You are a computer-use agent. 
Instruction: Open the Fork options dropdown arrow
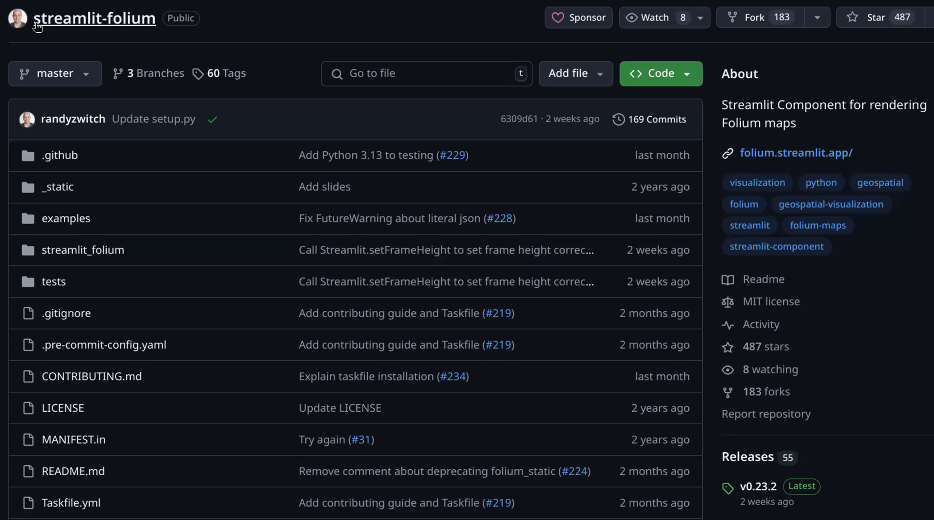(x=817, y=18)
